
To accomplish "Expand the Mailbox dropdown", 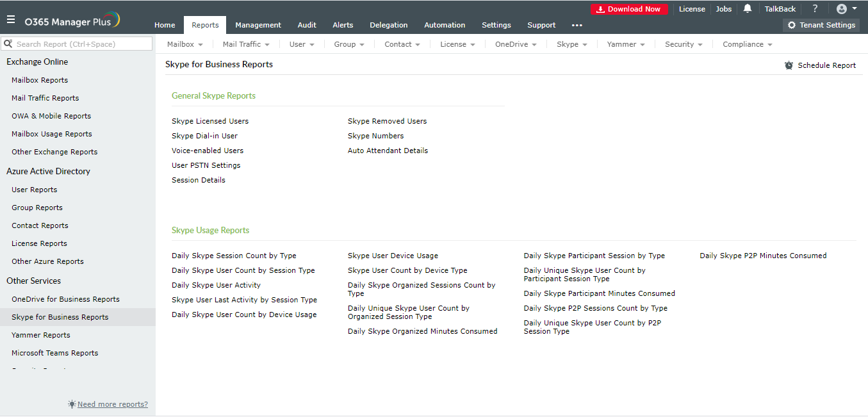I will tap(184, 44).
